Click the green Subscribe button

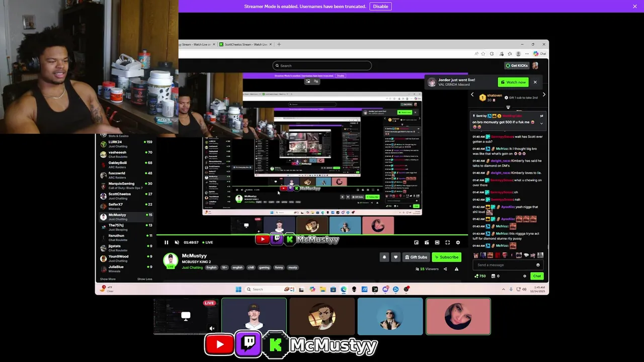pos(446,257)
